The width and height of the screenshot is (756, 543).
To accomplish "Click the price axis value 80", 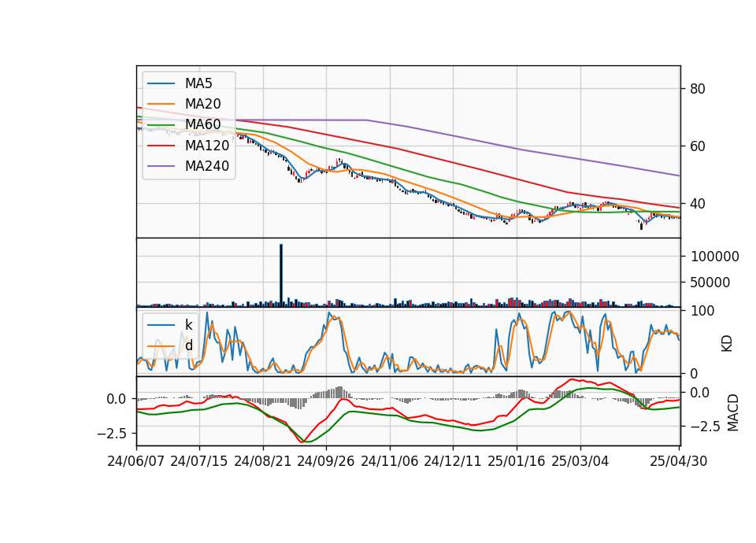I will tap(698, 89).
